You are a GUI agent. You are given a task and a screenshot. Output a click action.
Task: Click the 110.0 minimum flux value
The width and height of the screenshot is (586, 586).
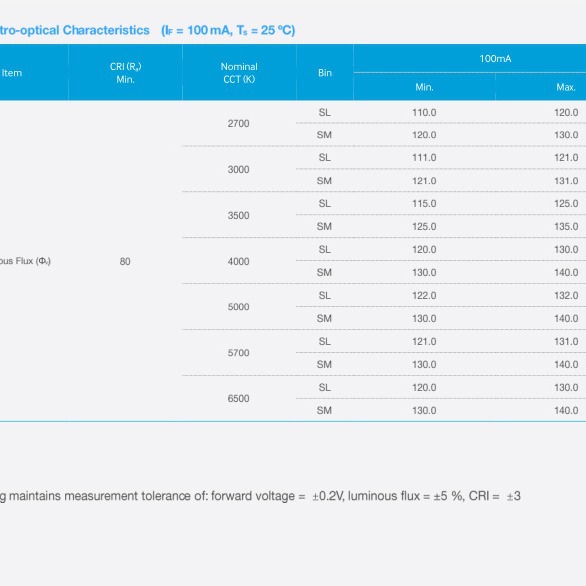tap(424, 112)
